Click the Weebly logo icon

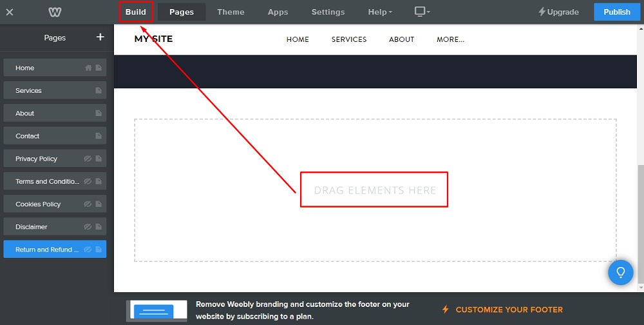[55, 12]
